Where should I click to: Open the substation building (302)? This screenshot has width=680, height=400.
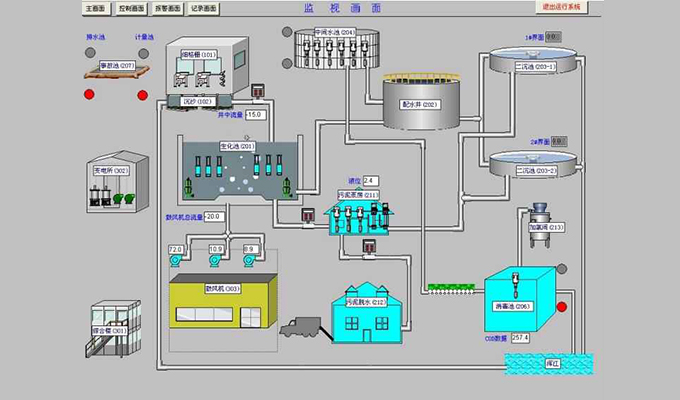118,182
